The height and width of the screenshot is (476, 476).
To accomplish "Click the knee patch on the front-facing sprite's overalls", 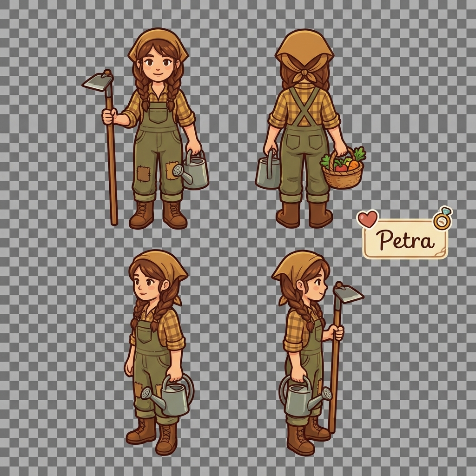I will click(143, 174).
